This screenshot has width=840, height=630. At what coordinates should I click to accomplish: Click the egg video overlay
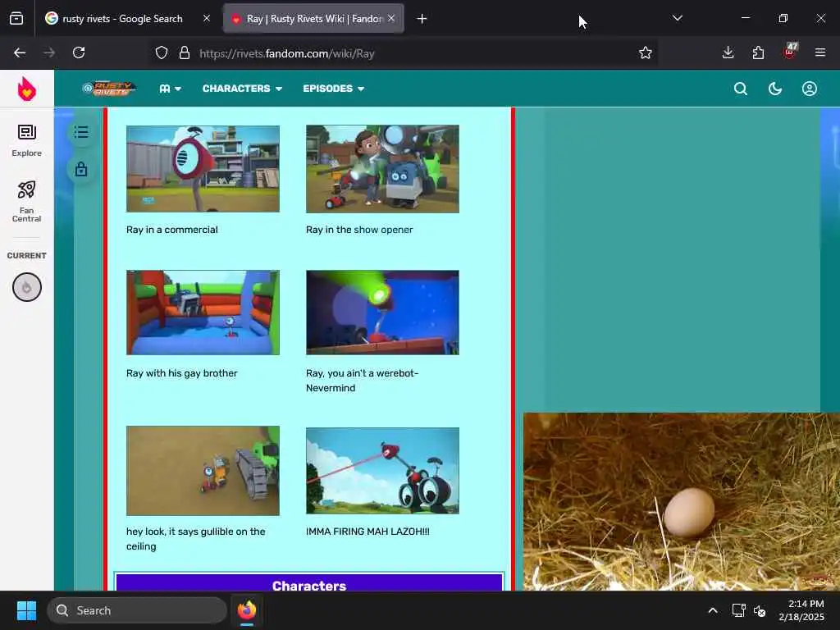click(x=682, y=501)
